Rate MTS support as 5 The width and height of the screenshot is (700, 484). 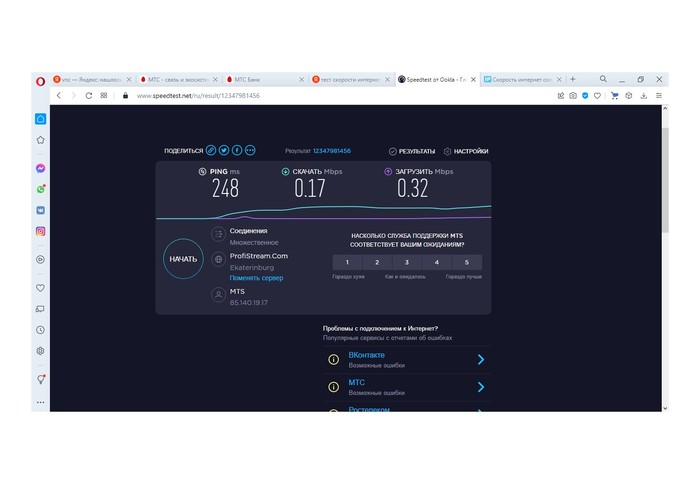click(467, 263)
